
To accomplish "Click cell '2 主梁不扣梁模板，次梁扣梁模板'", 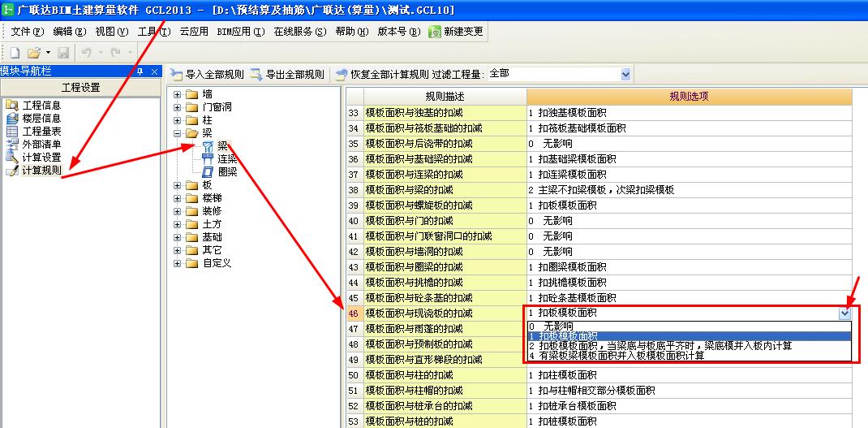I will (690, 190).
